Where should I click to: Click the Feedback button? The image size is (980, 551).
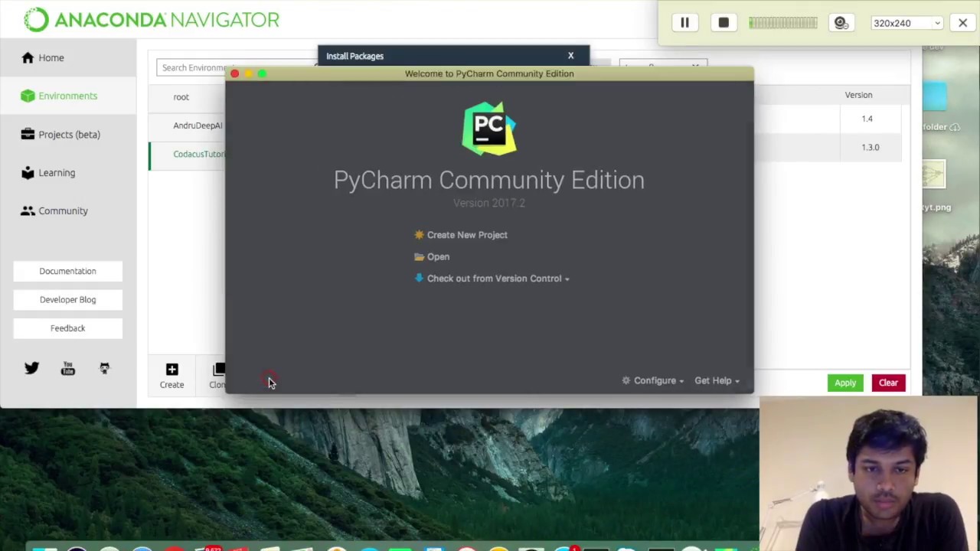(x=67, y=328)
